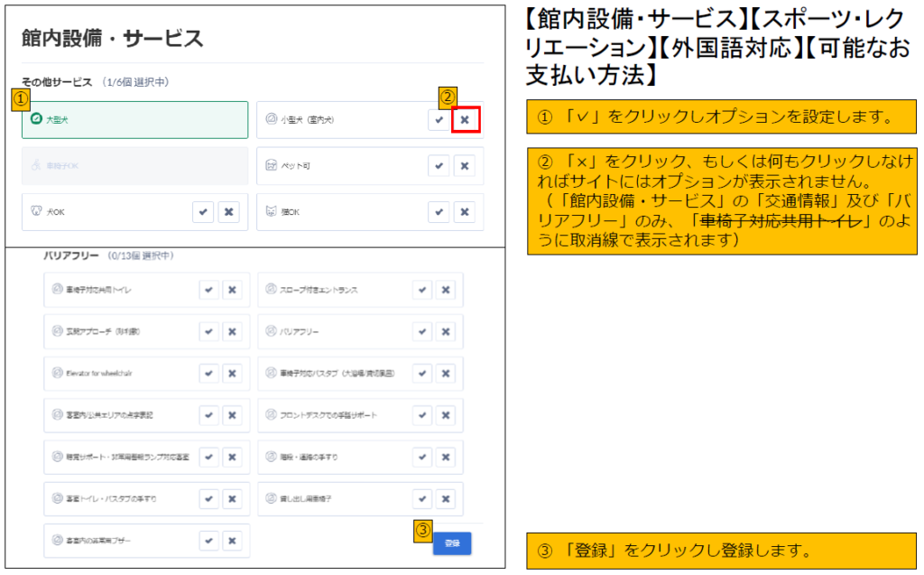Screen dimensions: 924x575
Task: Click the checkmark for フロントデスクでの手話サポート
Action: pos(422,415)
